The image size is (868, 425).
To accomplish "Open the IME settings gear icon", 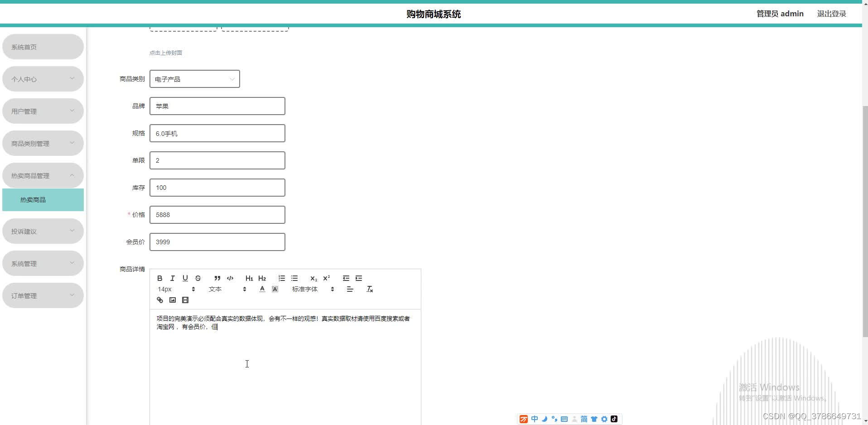I will 604,419.
